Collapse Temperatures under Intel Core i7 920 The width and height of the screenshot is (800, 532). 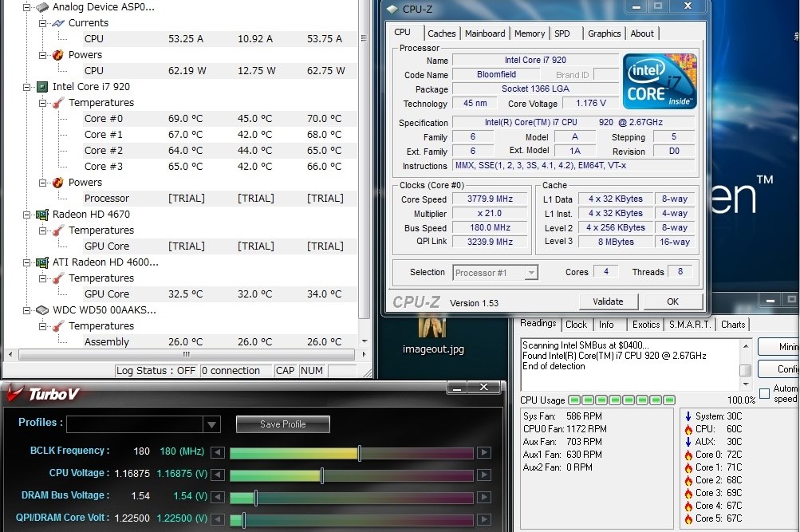[43, 103]
